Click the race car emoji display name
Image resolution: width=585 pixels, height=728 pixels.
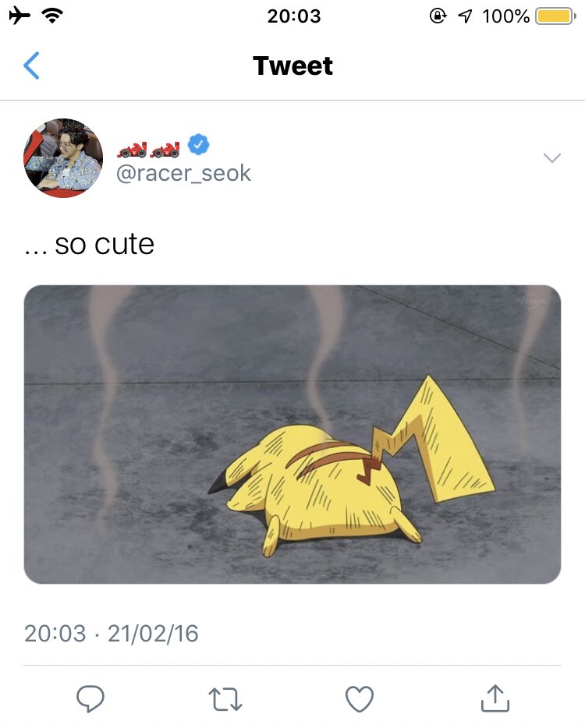[148, 149]
